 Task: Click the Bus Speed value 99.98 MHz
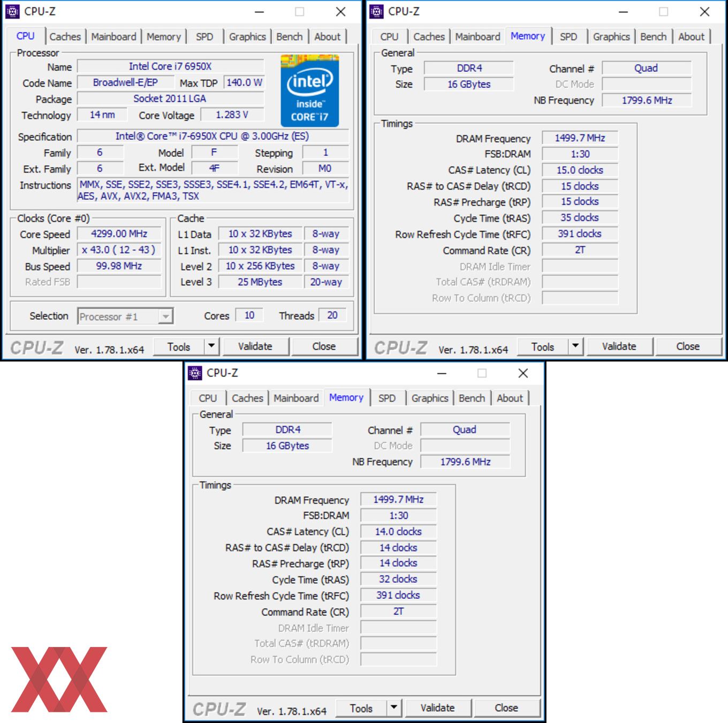pyautogui.click(x=119, y=266)
